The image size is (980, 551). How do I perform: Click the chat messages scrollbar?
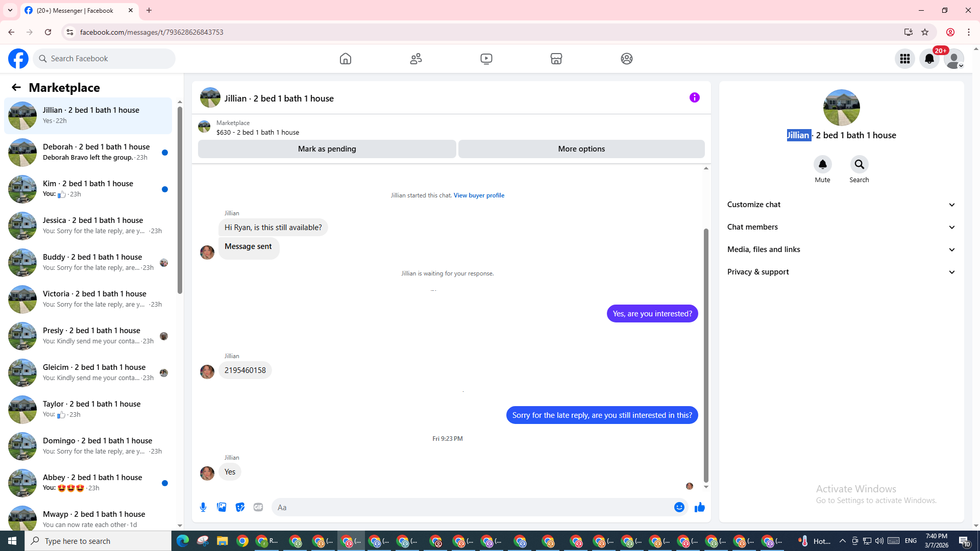[706, 355]
